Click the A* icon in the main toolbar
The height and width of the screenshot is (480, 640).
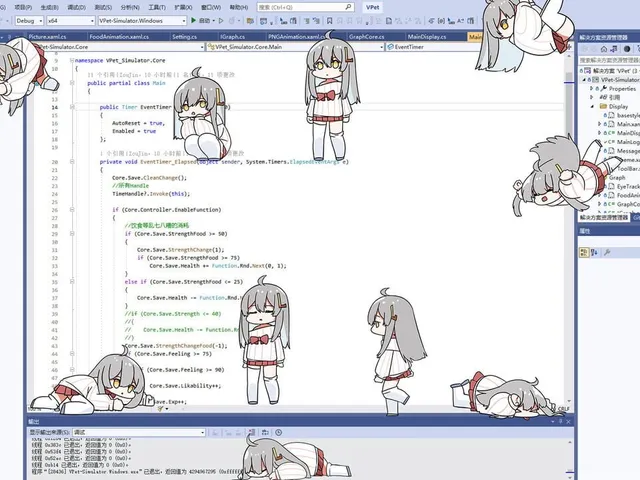[460, 20]
